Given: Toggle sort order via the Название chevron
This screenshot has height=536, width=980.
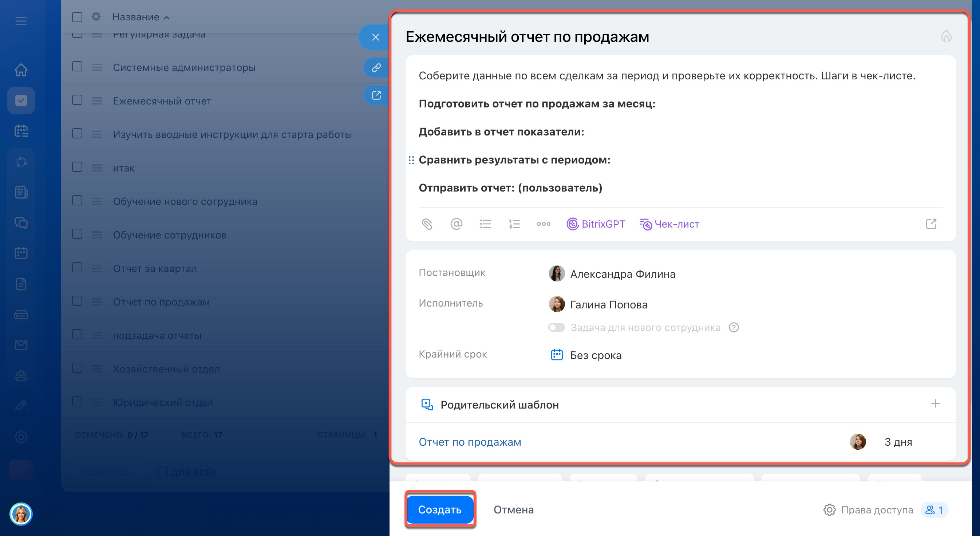Looking at the screenshot, I should pos(167,17).
